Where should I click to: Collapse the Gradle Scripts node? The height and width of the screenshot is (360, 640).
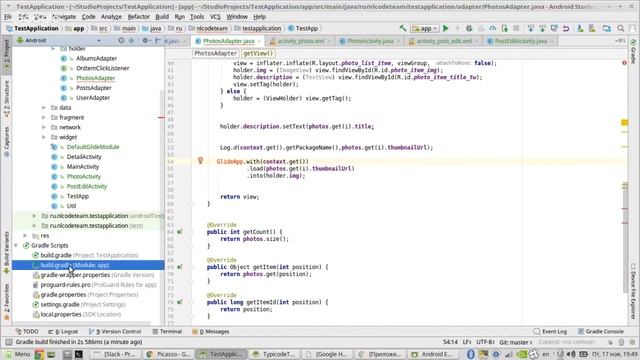(16, 245)
